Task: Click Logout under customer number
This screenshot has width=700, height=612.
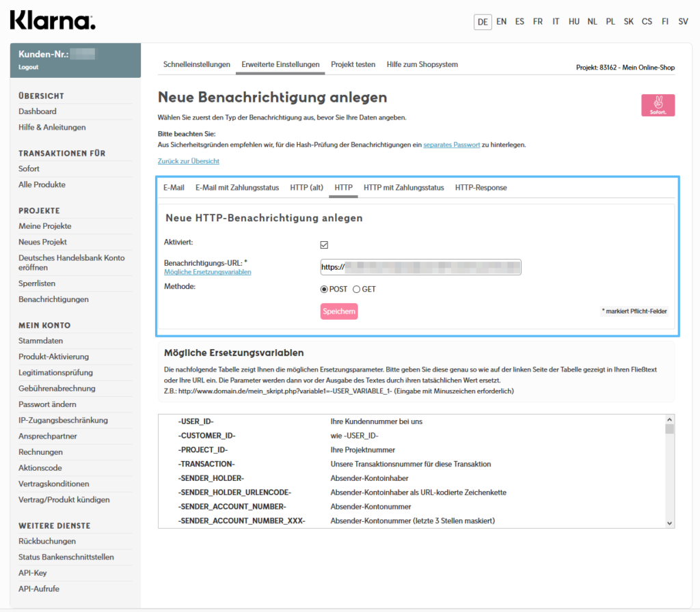Action: pos(29,67)
